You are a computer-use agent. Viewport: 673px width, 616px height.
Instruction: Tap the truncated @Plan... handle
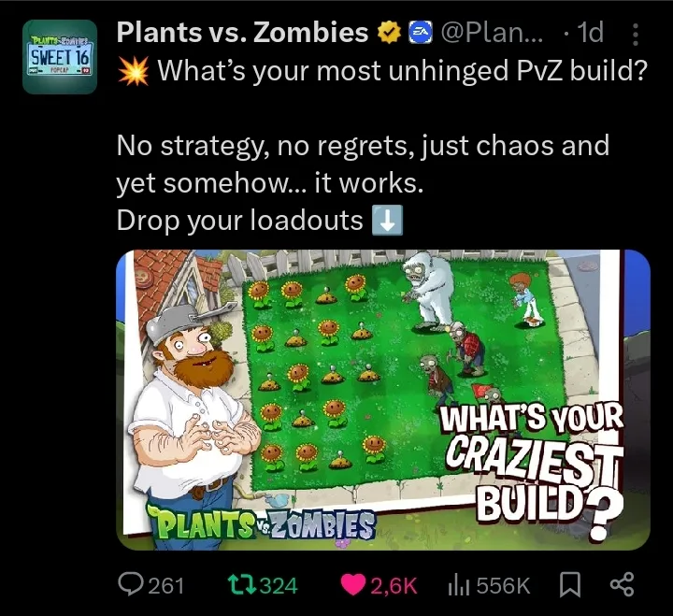pos(492,33)
